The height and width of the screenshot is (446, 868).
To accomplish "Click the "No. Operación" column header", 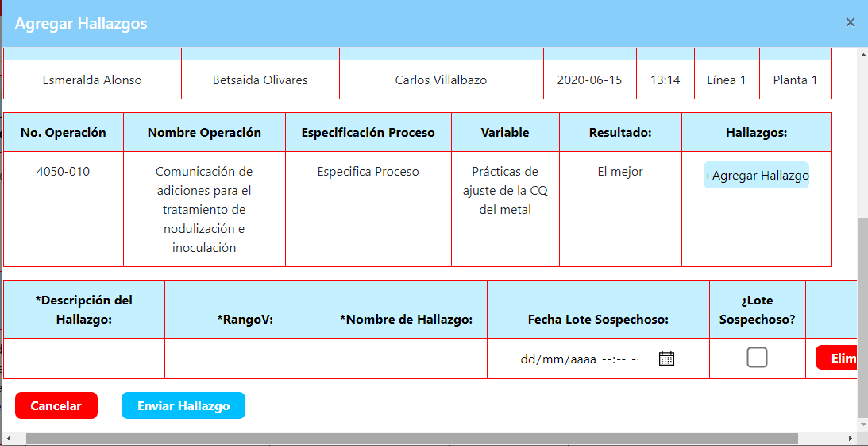I will pyautogui.click(x=63, y=133).
